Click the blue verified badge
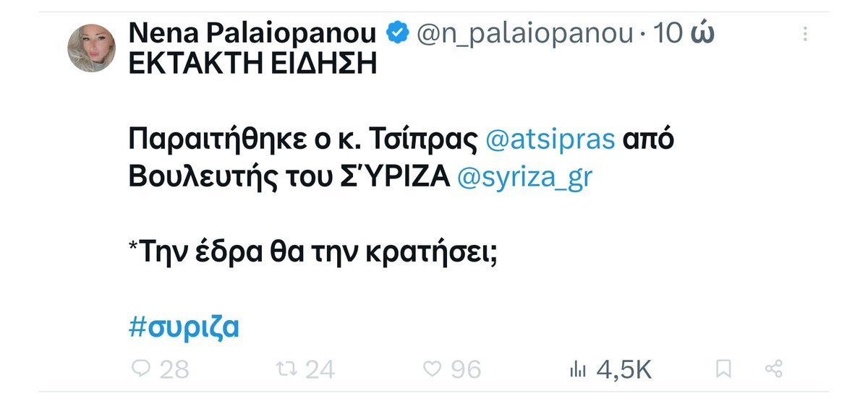The width and height of the screenshot is (868, 401). pos(399,33)
